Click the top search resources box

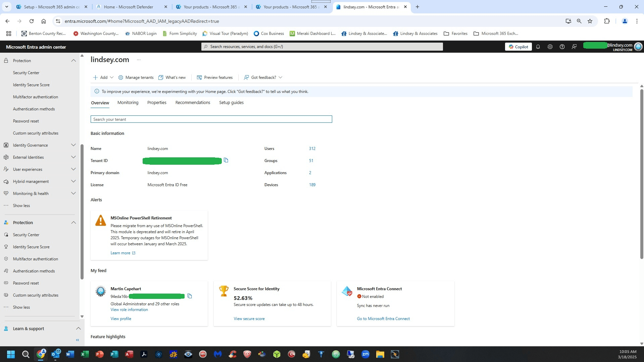pos(322,47)
